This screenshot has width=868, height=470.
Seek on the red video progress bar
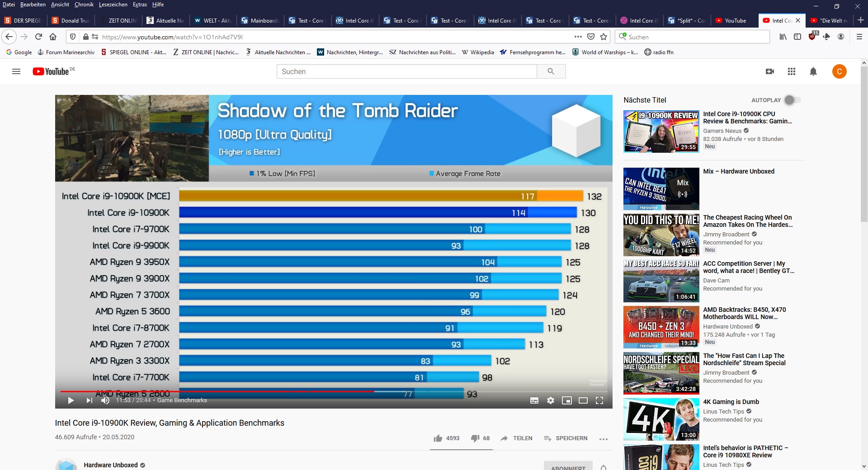(x=334, y=391)
